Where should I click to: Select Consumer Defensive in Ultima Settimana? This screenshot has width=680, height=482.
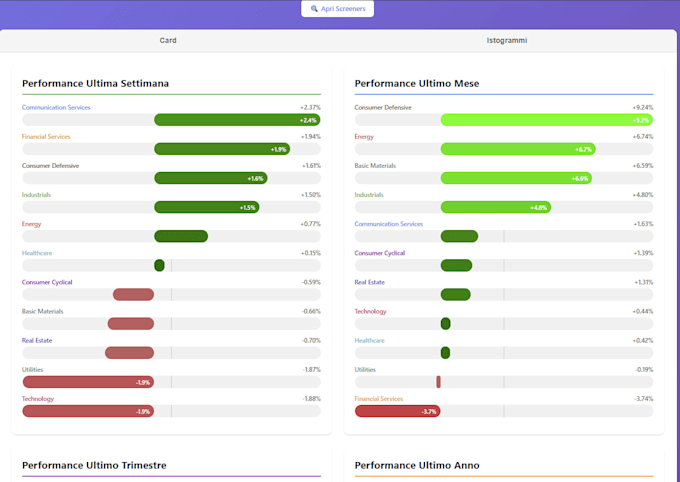click(50, 165)
